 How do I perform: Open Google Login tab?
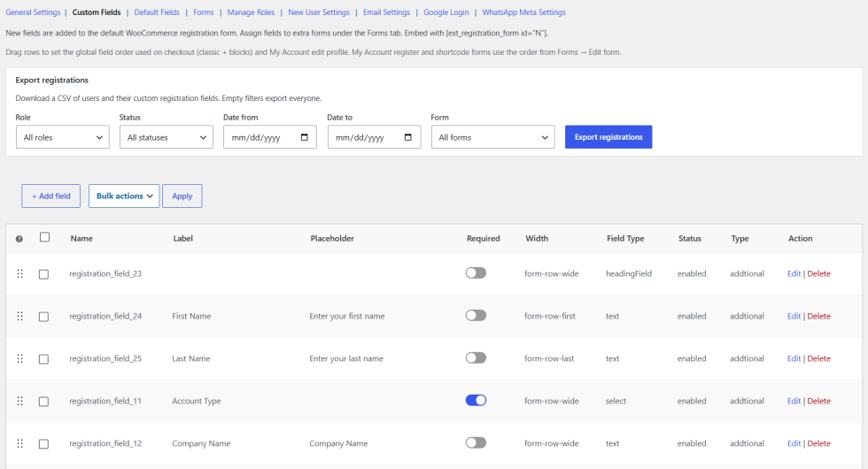tap(446, 12)
